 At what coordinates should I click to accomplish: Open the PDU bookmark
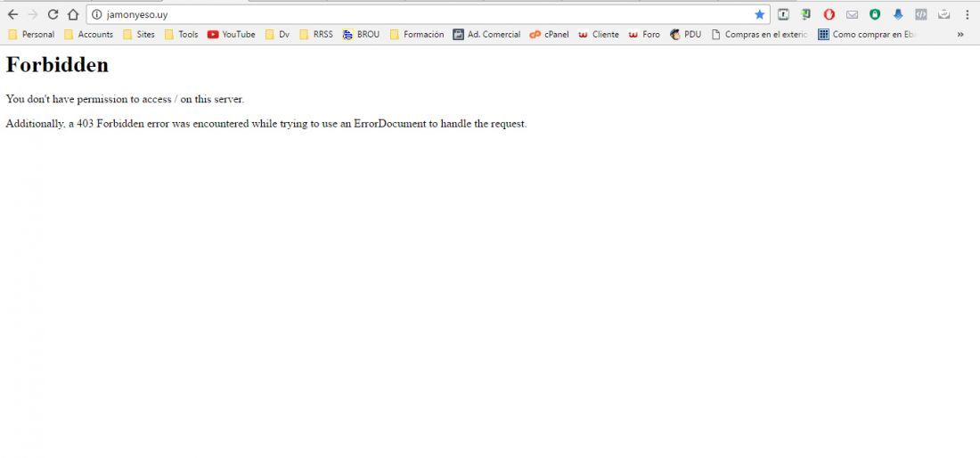click(686, 35)
